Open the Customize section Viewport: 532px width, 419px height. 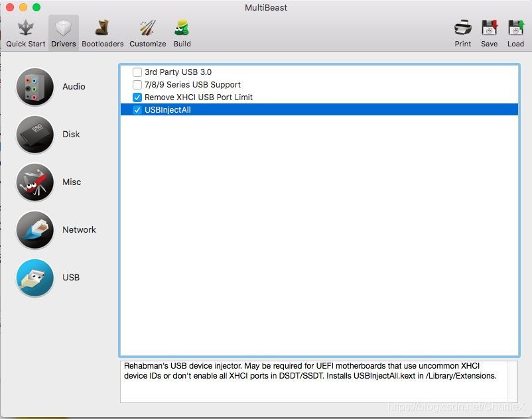coord(147,34)
